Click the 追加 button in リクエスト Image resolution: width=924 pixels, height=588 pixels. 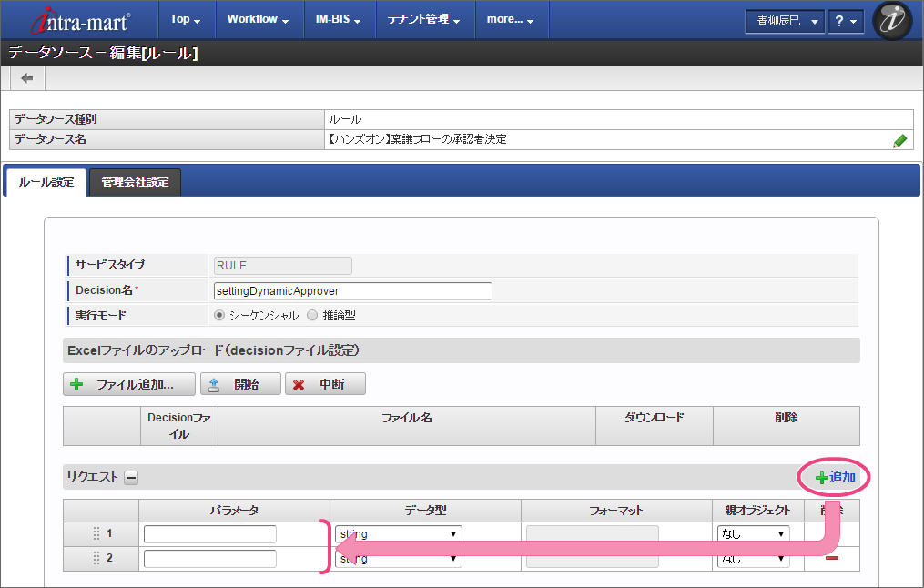[x=835, y=477]
